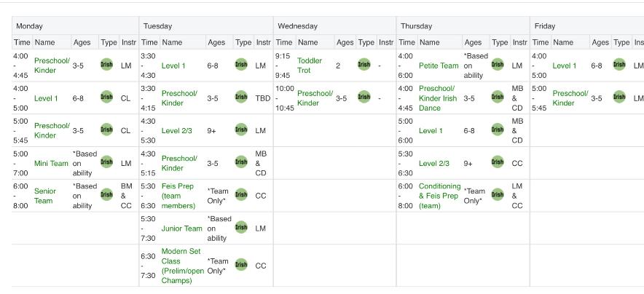The height and width of the screenshot is (294, 644).
Task: Open the Modern Set Class (Prelim/open Champs) link
Action: (183, 266)
